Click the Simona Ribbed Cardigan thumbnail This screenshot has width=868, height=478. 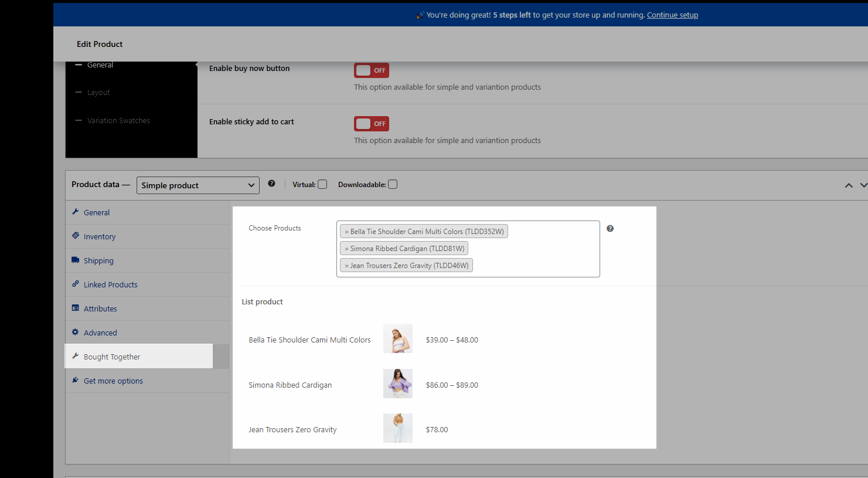[x=398, y=384]
